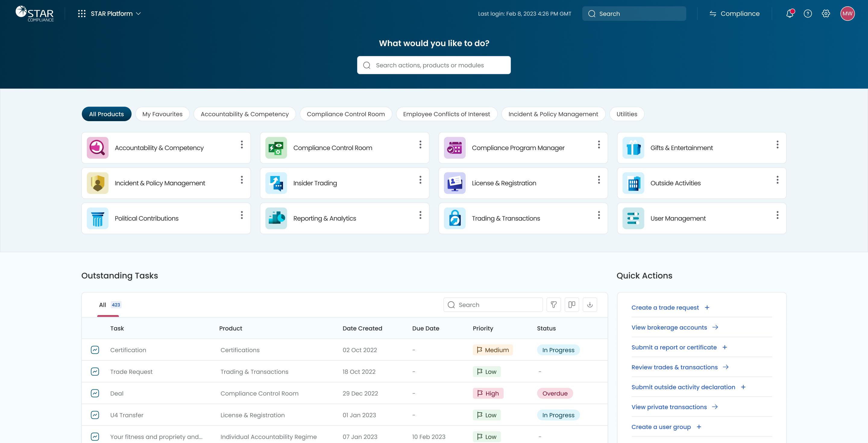Switch role using the Compliance toggle

(734, 14)
